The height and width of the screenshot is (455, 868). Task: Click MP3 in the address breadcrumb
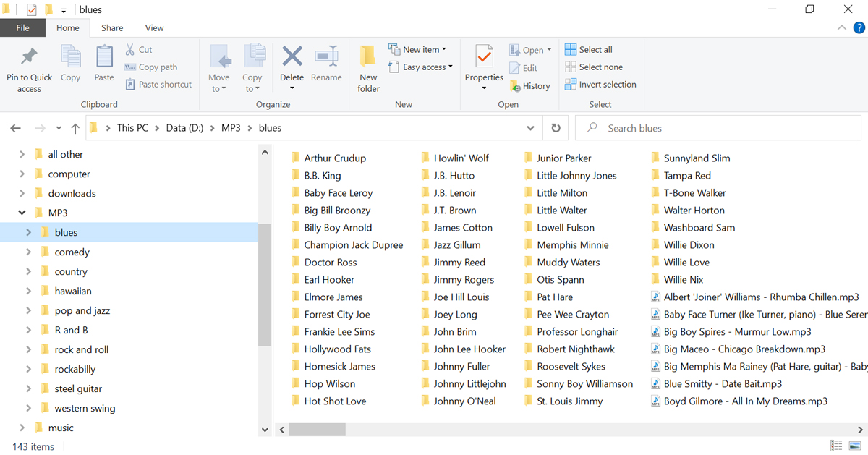coord(231,128)
